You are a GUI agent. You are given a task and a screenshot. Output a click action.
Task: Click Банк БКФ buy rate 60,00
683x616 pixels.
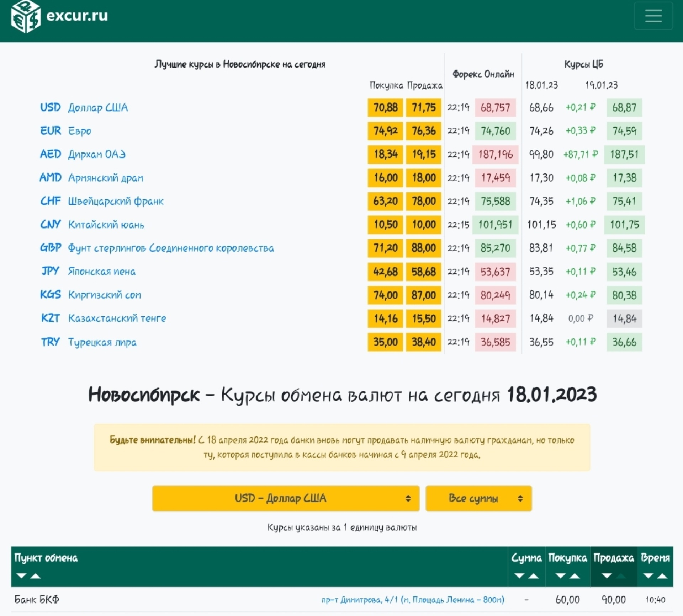coord(567,600)
